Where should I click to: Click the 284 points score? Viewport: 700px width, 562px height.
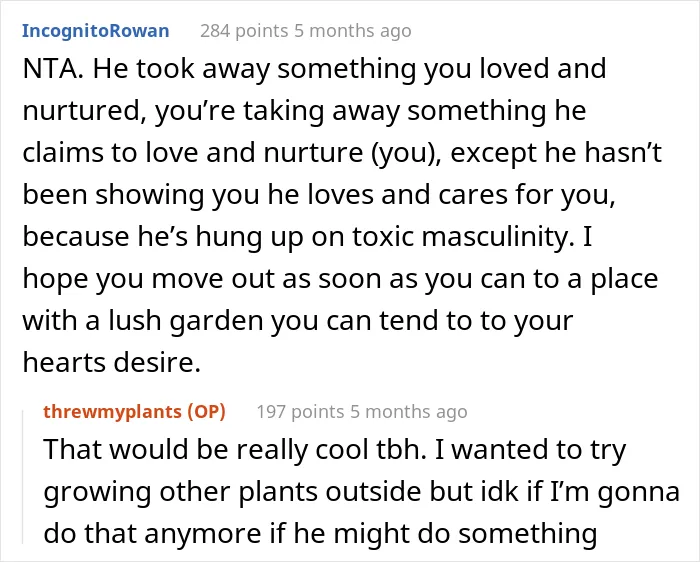click(244, 31)
